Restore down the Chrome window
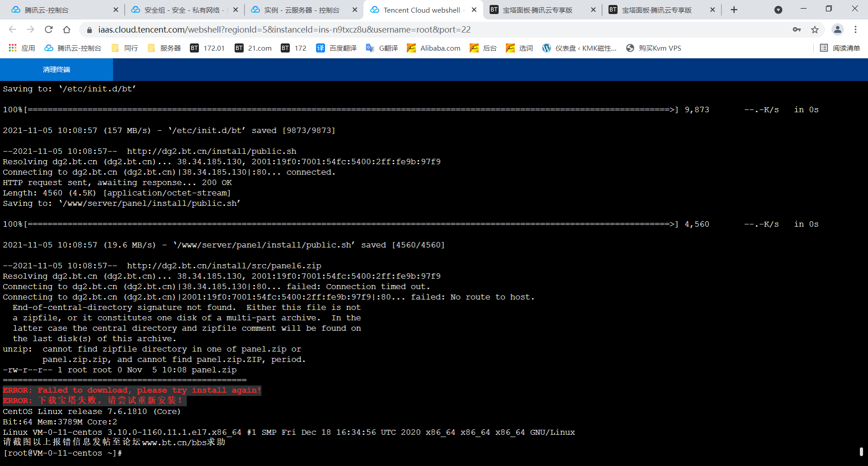The image size is (868, 466). tap(829, 9)
